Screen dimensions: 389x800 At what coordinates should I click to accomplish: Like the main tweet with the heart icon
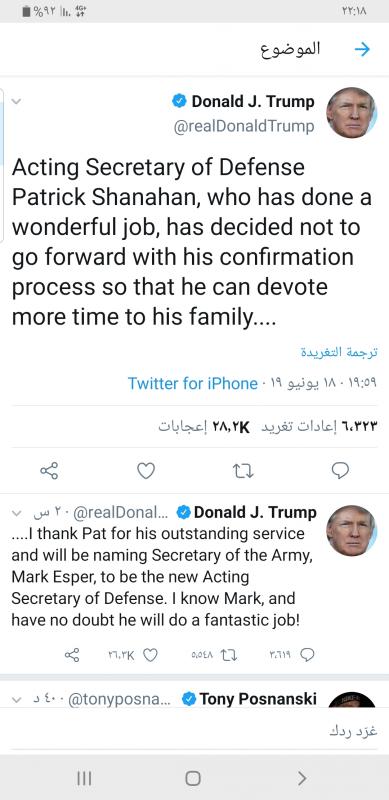click(146, 470)
